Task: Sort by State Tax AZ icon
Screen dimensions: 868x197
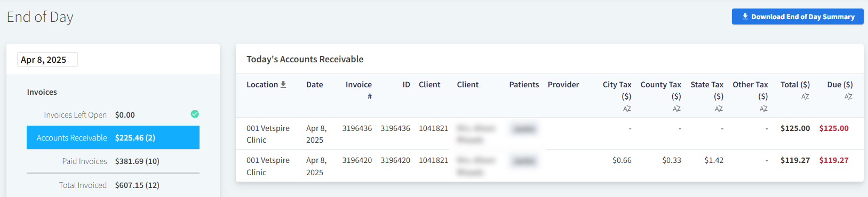Action: click(x=719, y=109)
